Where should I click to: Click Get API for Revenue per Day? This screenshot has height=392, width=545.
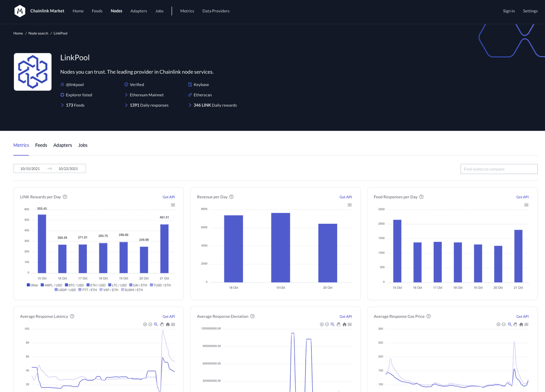tap(345, 197)
